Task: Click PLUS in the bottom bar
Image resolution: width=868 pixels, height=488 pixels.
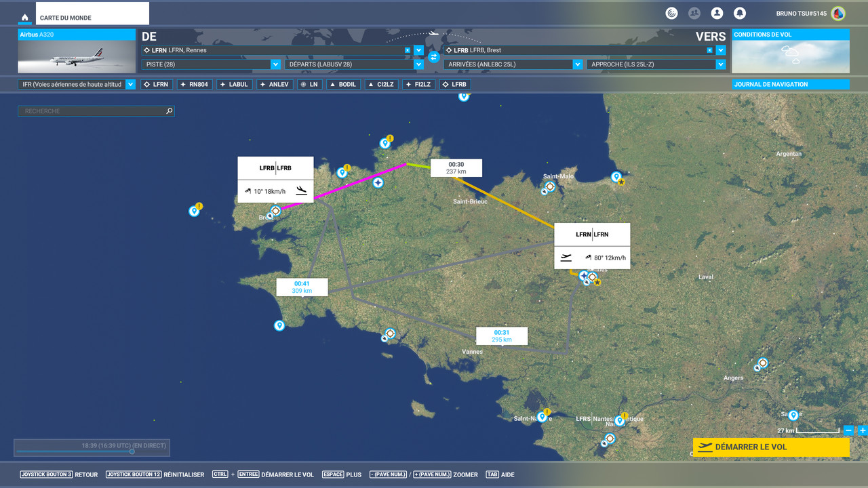Action: (354, 474)
